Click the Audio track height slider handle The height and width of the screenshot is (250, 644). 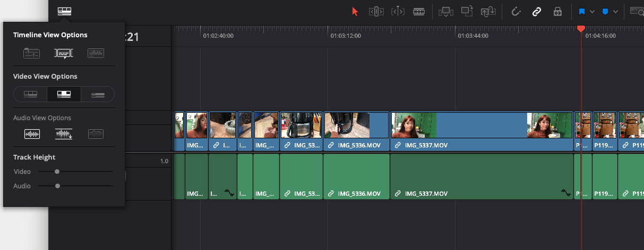[57, 186]
